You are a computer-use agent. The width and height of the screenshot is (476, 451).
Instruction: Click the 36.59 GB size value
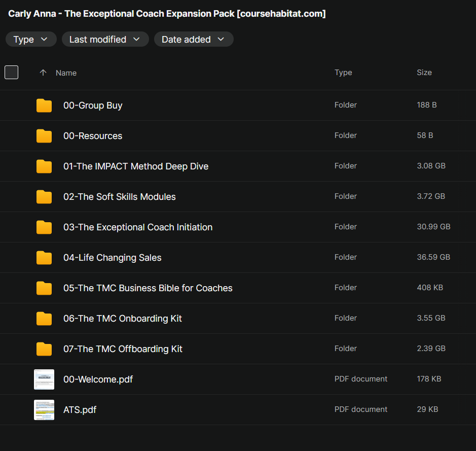[433, 257]
